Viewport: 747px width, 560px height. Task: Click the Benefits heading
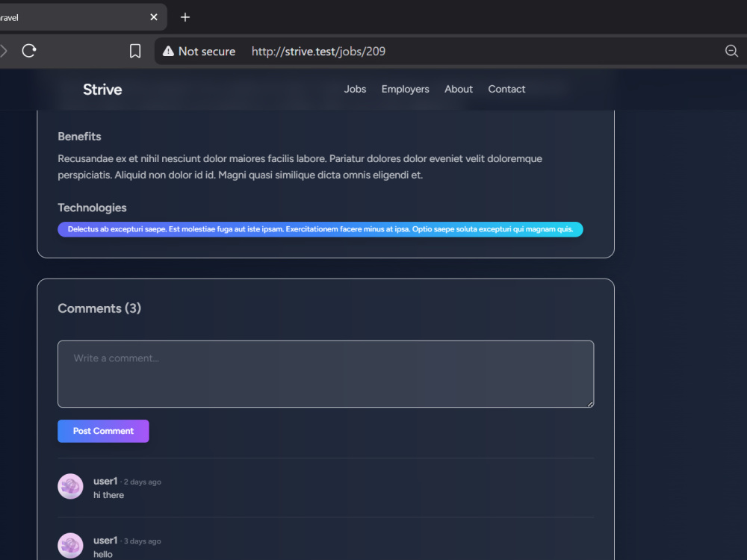click(x=80, y=136)
